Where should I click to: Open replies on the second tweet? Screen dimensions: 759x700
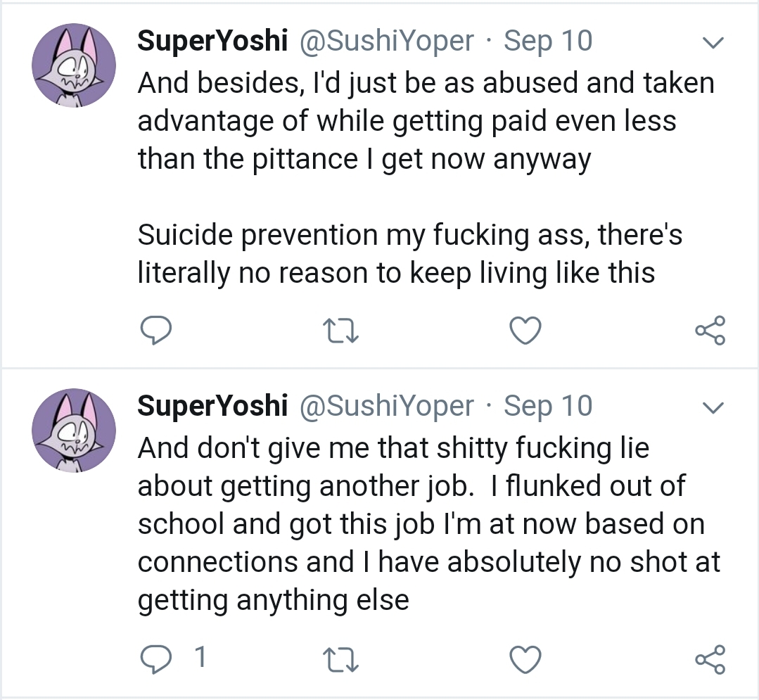tap(158, 658)
